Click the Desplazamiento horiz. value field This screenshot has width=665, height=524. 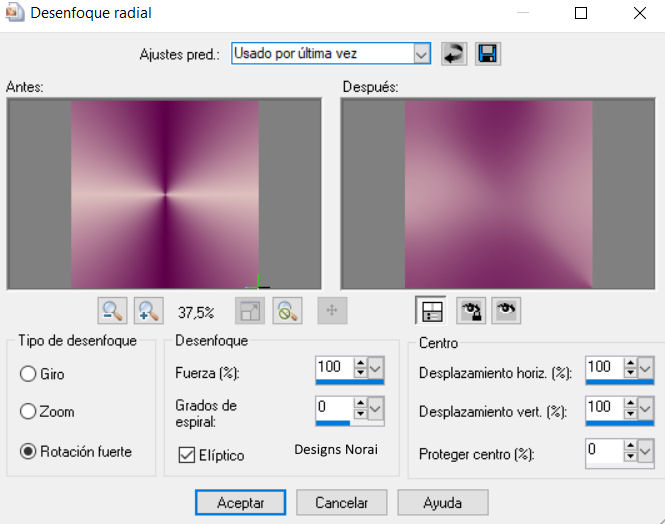(605, 367)
